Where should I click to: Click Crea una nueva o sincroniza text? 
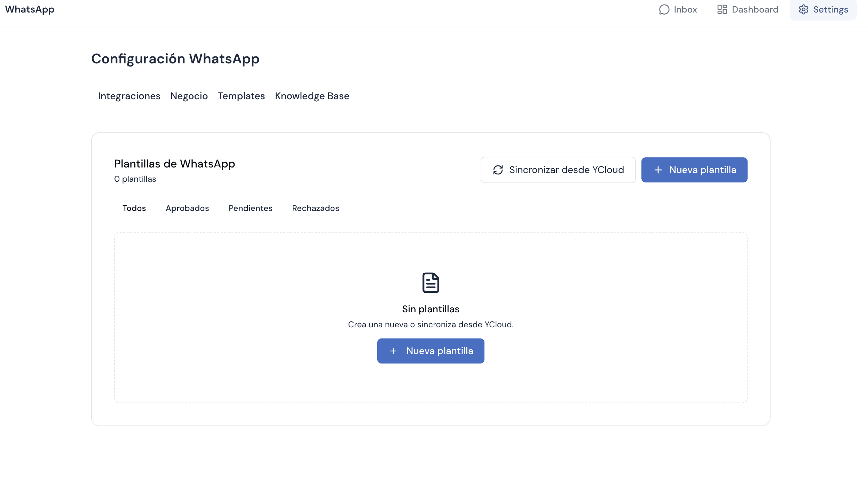pos(431,325)
